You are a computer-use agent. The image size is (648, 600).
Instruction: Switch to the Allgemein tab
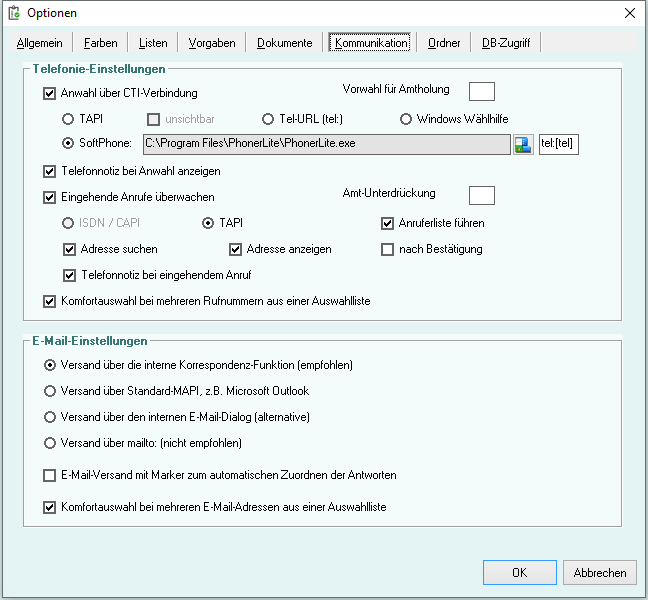40,43
